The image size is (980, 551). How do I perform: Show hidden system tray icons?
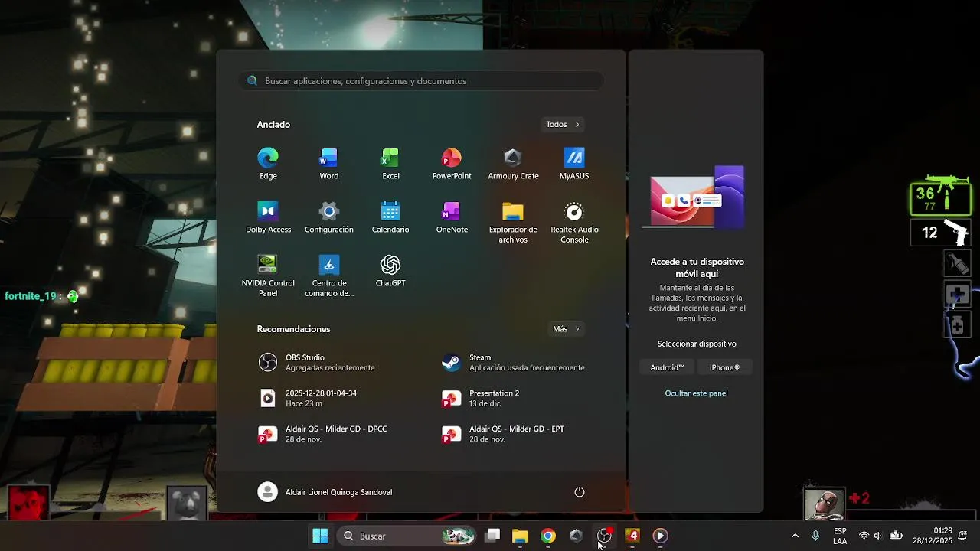(x=795, y=536)
